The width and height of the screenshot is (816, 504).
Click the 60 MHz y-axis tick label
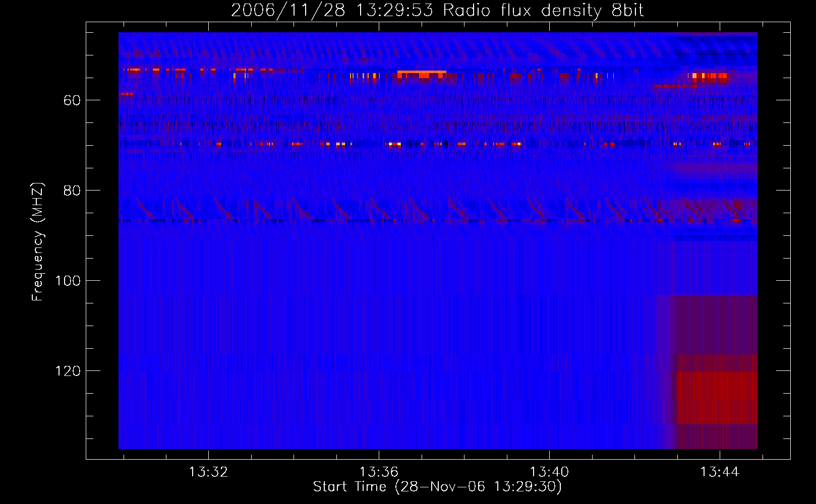pos(72,100)
